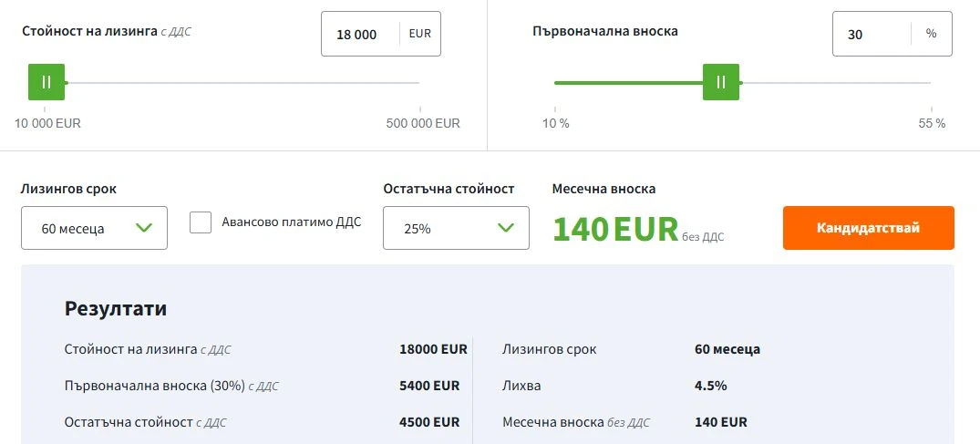Click the % unit beside the down payment
Screen dimensions: 980x444
click(x=931, y=34)
